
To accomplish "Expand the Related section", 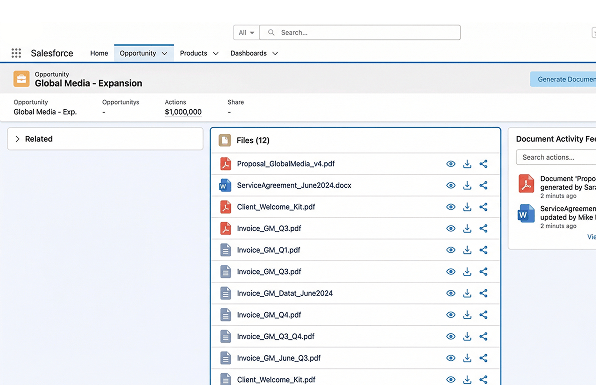I will pos(17,139).
